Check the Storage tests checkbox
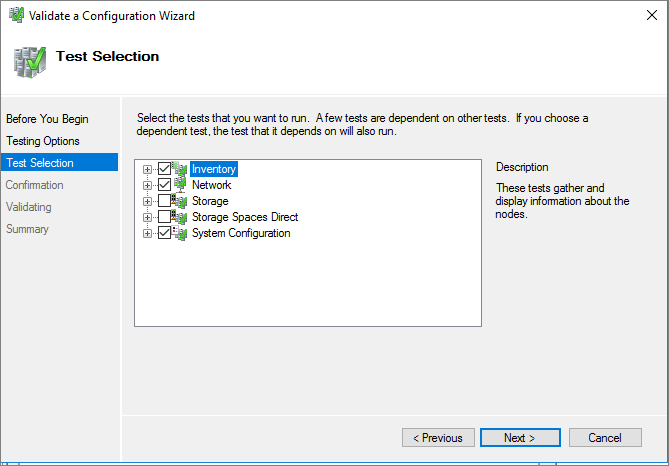669x466 pixels. point(164,201)
